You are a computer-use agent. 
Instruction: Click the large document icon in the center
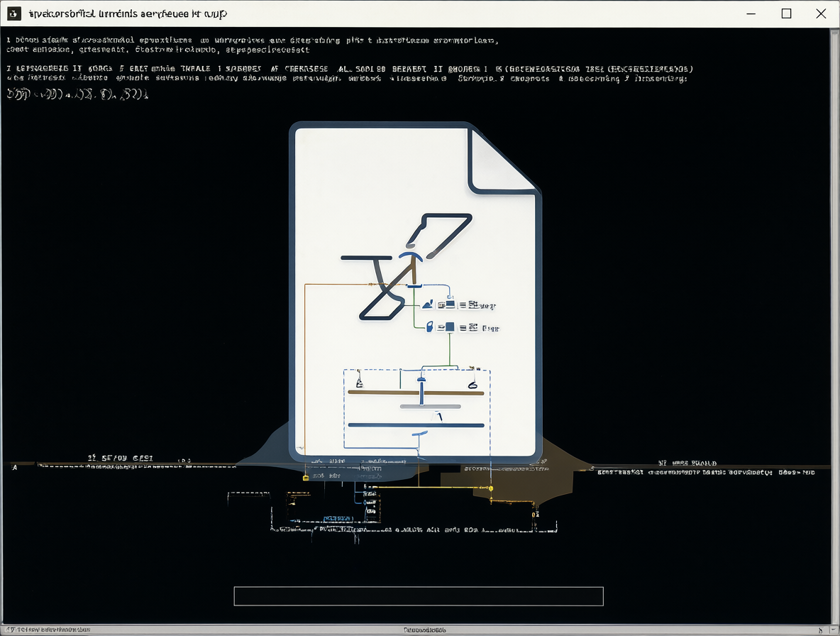point(415,292)
